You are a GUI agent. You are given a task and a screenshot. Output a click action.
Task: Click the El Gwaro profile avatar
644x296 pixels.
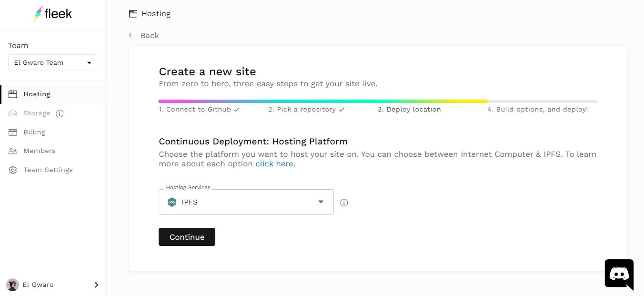(12, 285)
